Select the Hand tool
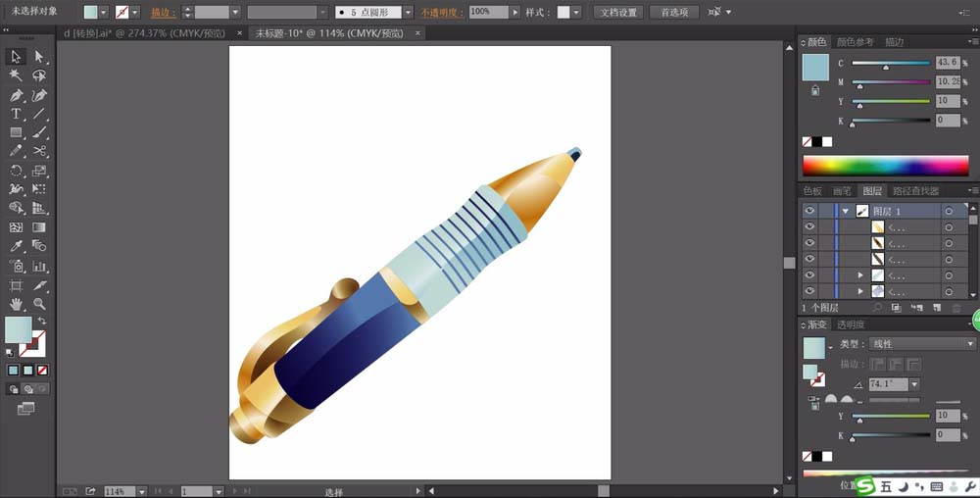The width and height of the screenshot is (980, 498). (16, 304)
